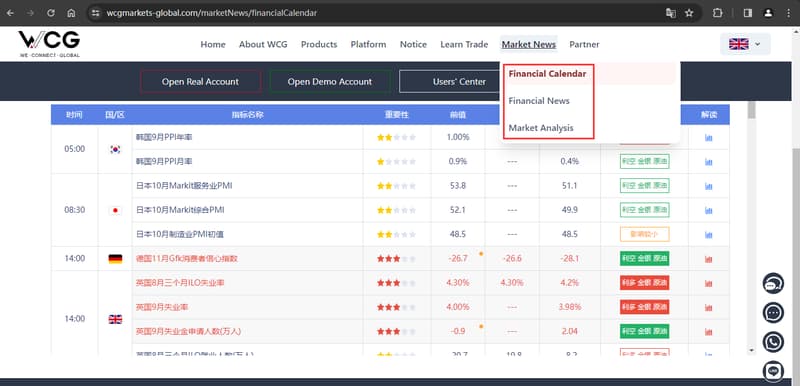Select the 05:00 time cell
Screen dimensions: 800x386
74,149
